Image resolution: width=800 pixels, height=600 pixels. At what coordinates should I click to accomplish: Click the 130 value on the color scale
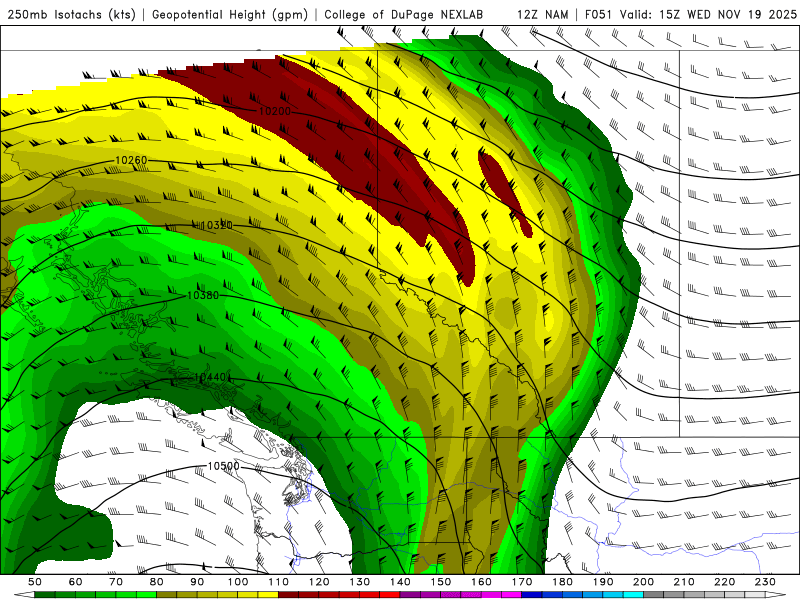360,582
